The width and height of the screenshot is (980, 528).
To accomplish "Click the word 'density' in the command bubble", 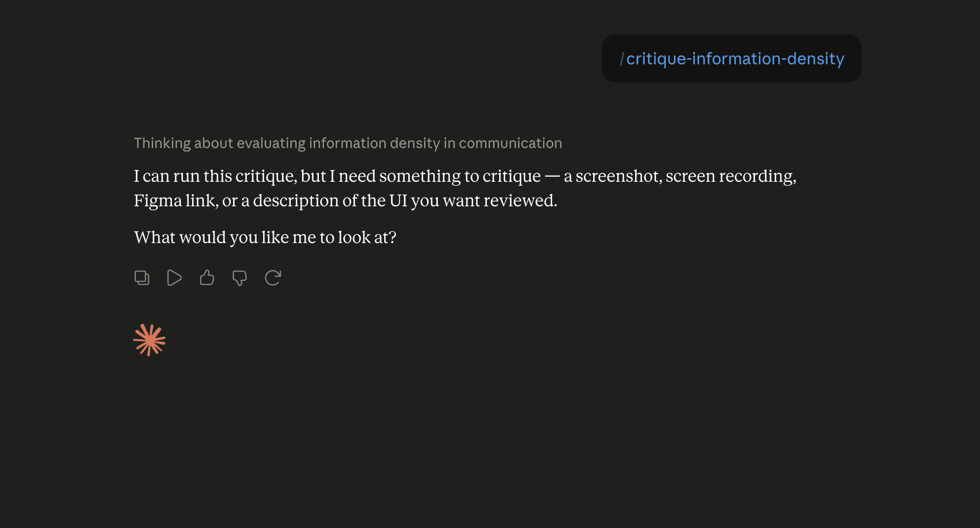I will [x=815, y=59].
